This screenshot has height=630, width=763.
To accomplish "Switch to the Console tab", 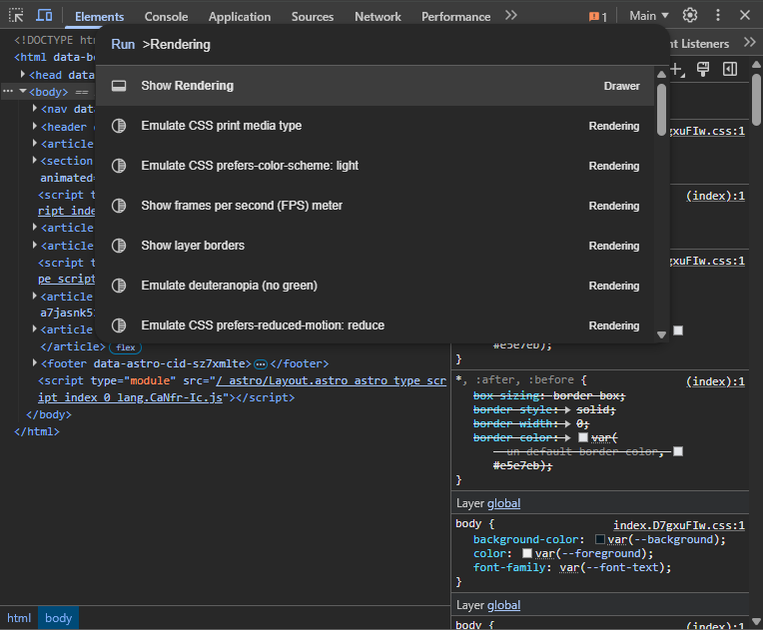I will click(x=166, y=17).
